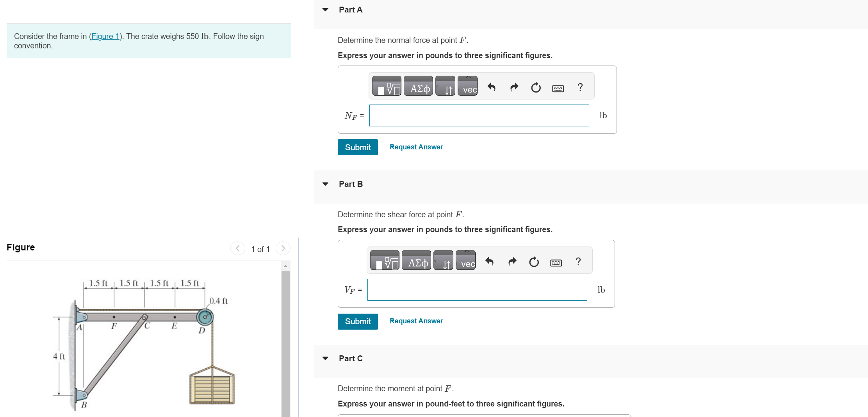
Task: Submit the Part A answer
Action: (x=358, y=147)
